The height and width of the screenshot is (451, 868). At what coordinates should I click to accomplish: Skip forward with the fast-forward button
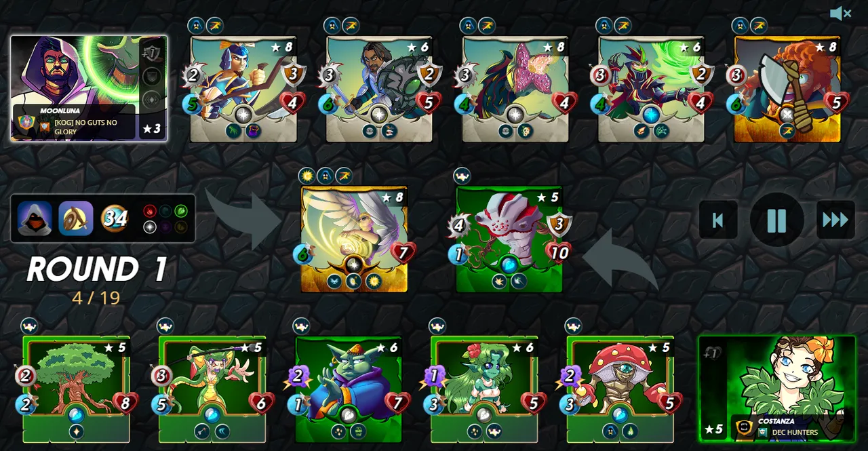[x=835, y=220]
